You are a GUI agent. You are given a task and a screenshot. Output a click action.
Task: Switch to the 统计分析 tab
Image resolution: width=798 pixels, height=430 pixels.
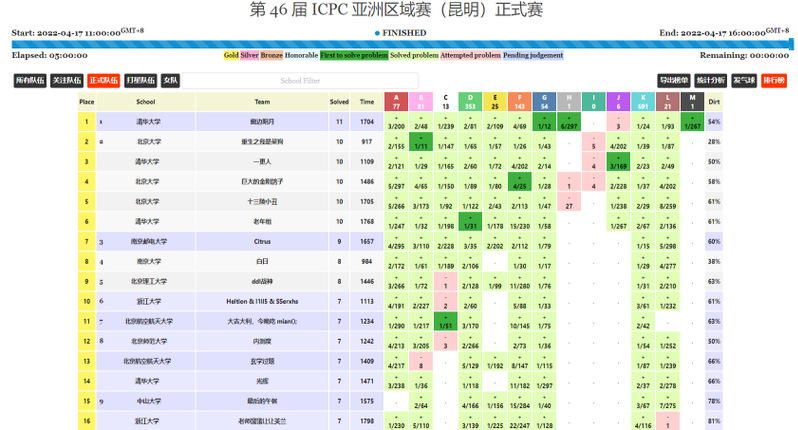(x=709, y=79)
